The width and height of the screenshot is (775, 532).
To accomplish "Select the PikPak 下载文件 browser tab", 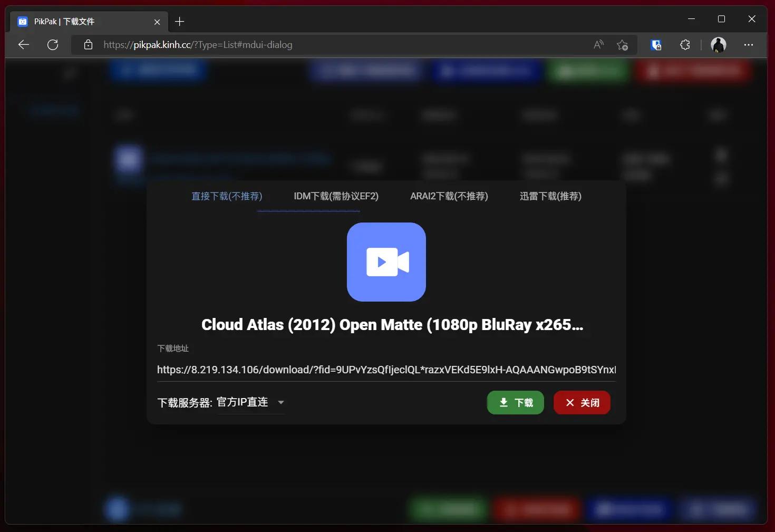I will click(x=89, y=22).
